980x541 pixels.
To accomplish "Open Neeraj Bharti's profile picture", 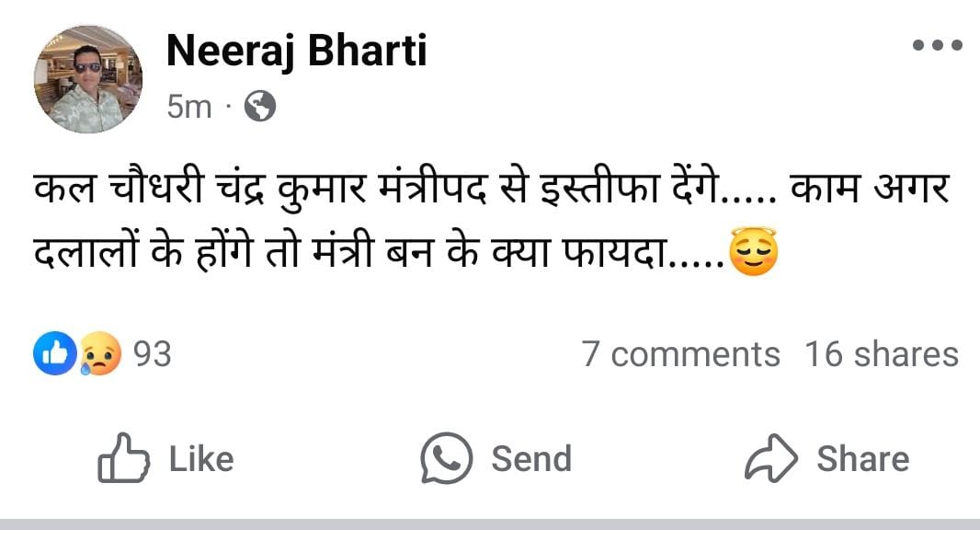I will (x=88, y=79).
